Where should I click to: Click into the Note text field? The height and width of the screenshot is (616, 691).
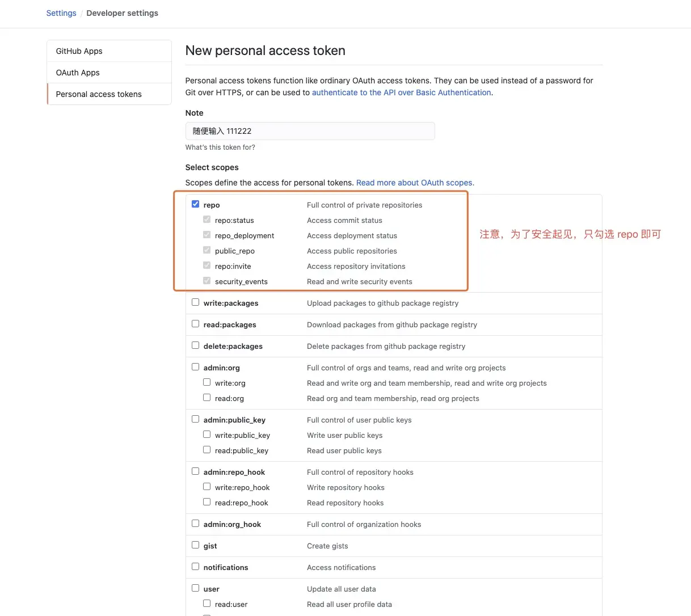(x=310, y=131)
